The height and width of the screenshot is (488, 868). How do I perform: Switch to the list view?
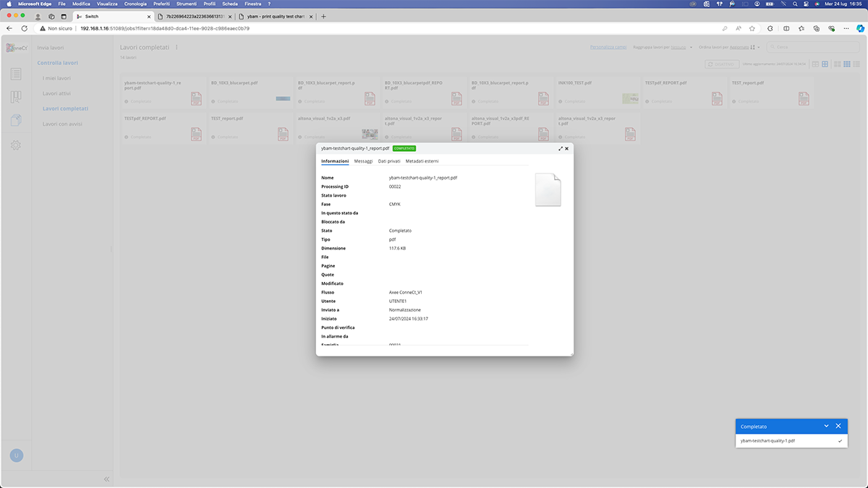click(856, 64)
